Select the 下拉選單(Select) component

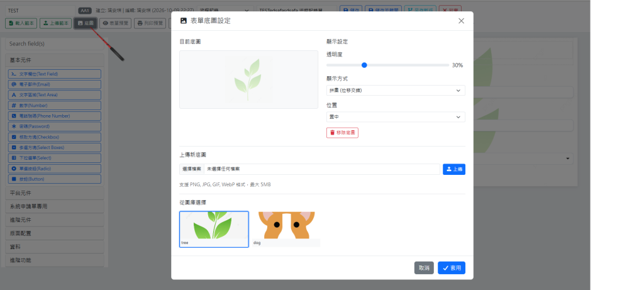55,158
